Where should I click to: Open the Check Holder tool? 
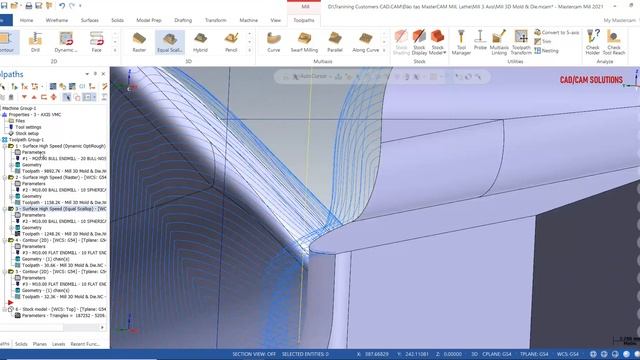(x=593, y=42)
